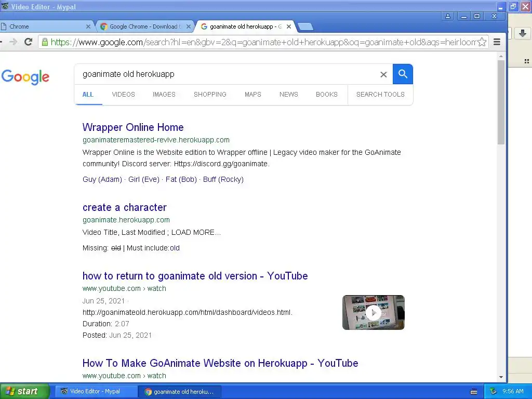
Task: Select the goanimate old heroku taskbar item
Action: click(180, 392)
